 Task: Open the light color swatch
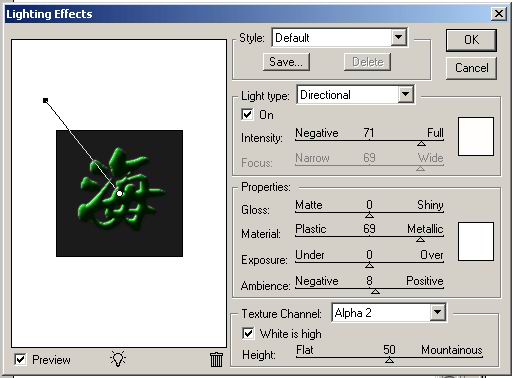pos(476,136)
